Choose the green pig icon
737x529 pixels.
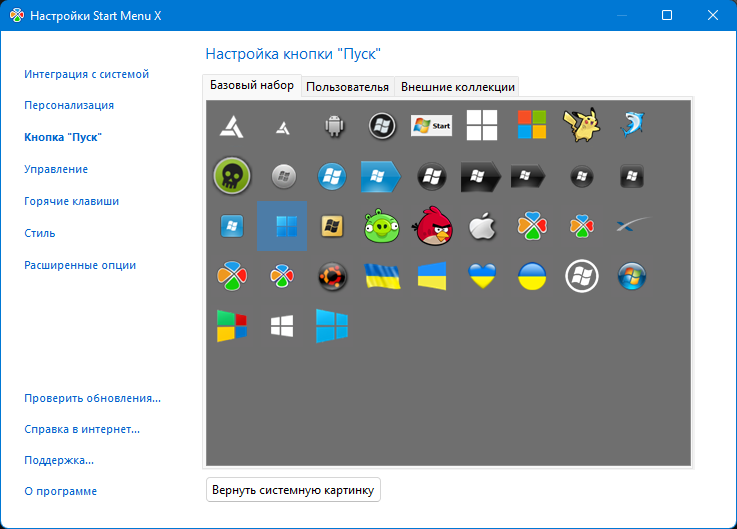(381, 227)
